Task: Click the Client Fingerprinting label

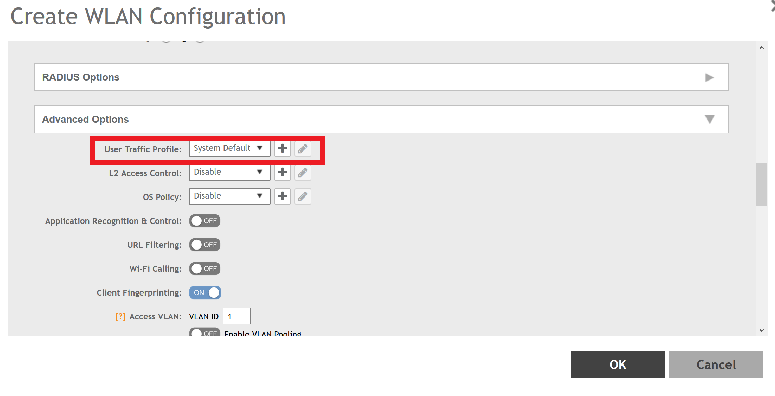Action: (x=139, y=293)
